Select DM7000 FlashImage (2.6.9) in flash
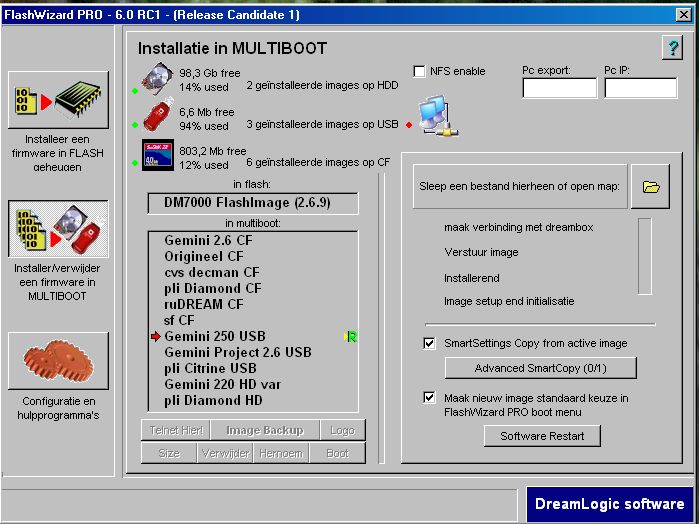 (253, 203)
